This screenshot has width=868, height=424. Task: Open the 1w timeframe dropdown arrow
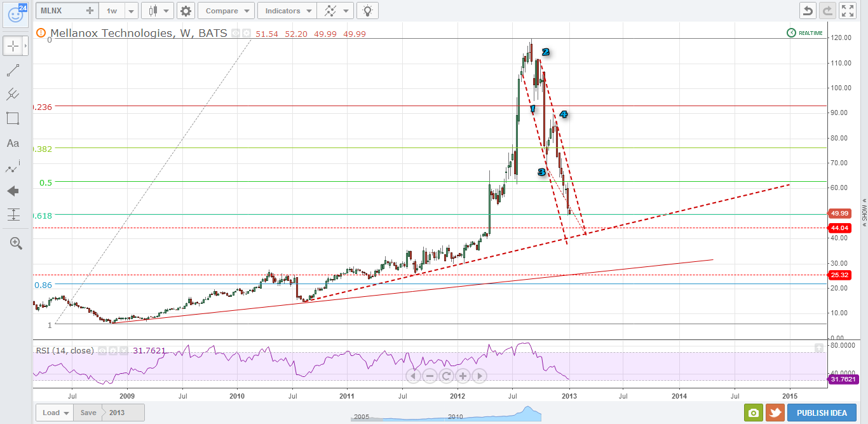click(131, 11)
